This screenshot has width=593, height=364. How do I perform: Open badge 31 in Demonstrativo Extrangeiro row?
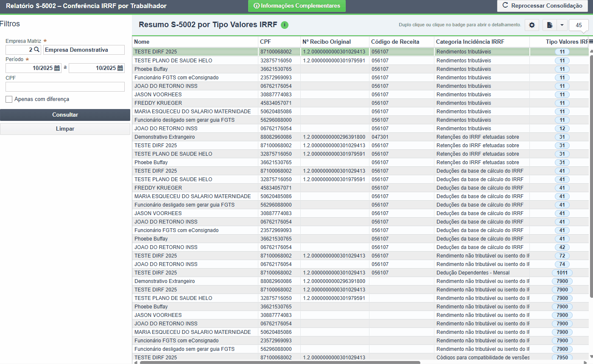(x=562, y=137)
